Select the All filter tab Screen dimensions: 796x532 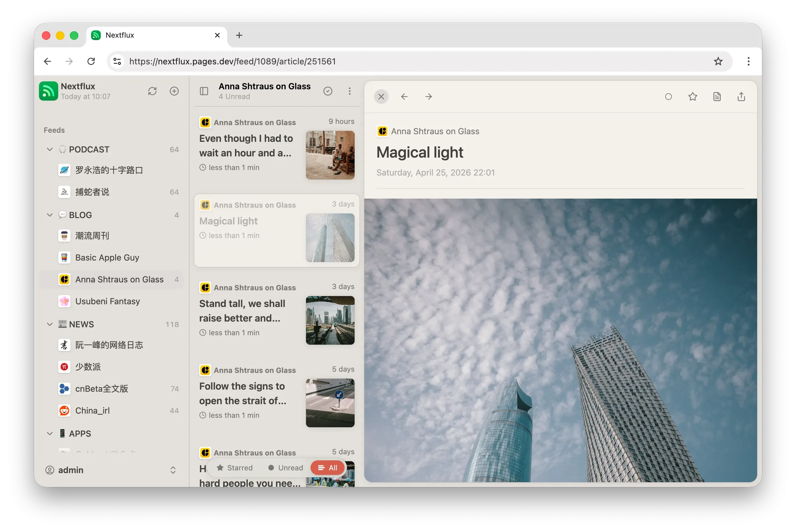coord(327,468)
